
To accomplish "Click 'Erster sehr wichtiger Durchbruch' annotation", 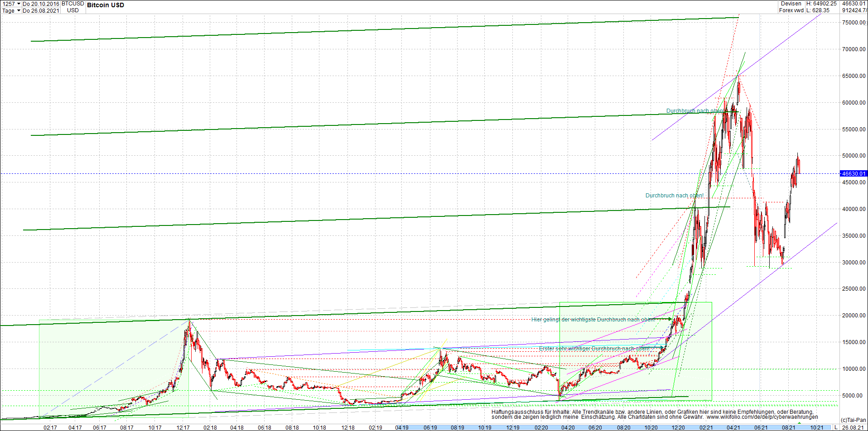I will 594,349.
